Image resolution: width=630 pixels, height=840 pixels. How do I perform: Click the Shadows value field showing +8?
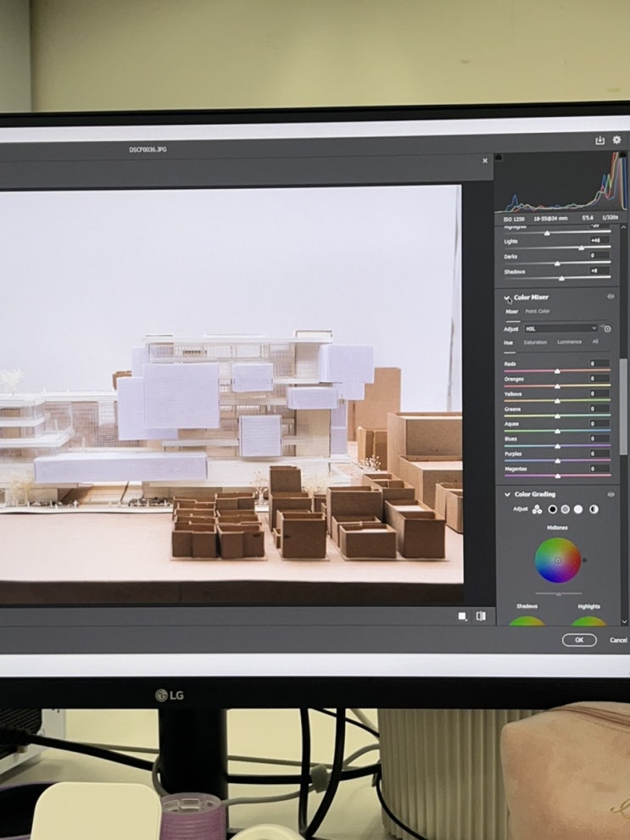pyautogui.click(x=599, y=270)
